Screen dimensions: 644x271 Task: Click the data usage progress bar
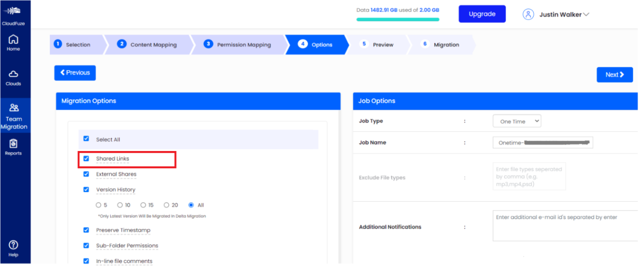(x=397, y=19)
